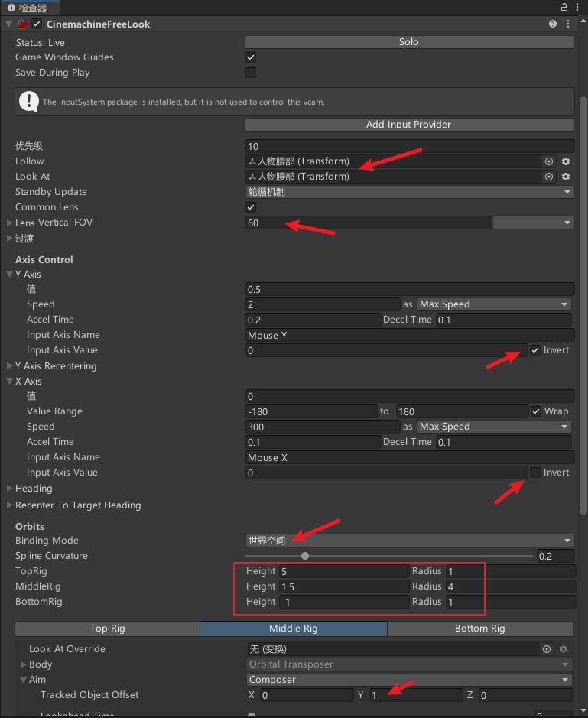Collapse the CinemachineFreeLook component foldout

tap(8, 24)
